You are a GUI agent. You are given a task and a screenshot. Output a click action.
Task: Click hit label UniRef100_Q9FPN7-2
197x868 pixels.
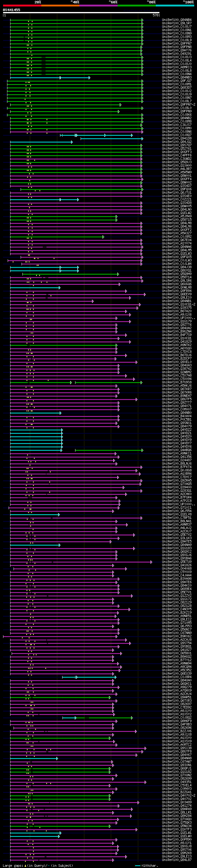click(x=179, y=104)
